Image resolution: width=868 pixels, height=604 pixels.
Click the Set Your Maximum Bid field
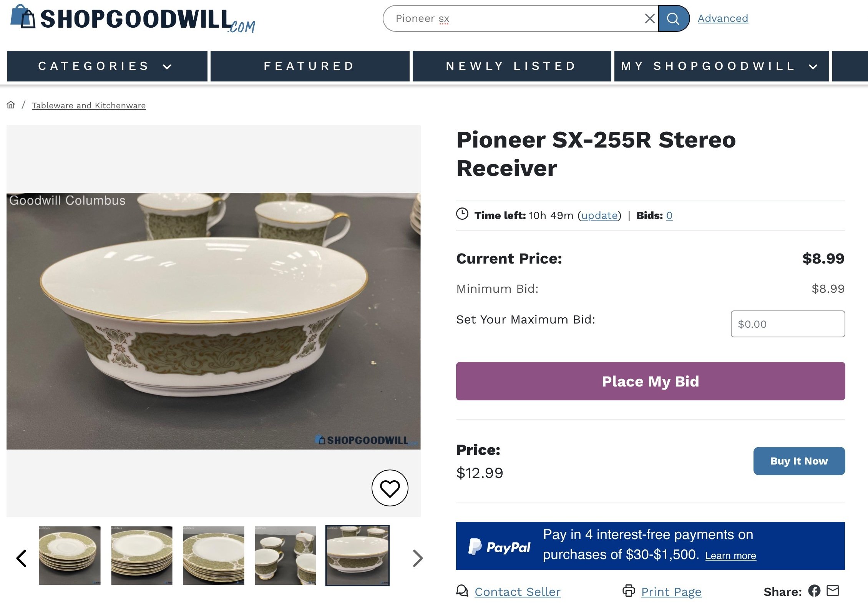788,324
